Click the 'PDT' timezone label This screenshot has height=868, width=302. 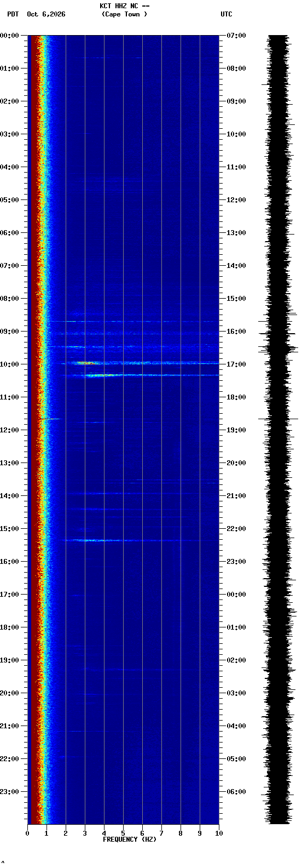coord(13,14)
